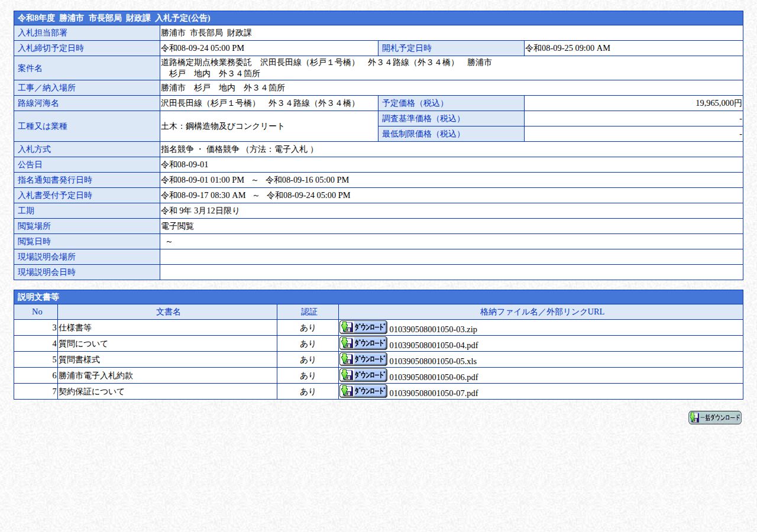757x532 pixels.
Task: Select the 入札締切予定日時 value 令和08-09-24 05:00 PM
Action: coord(202,48)
